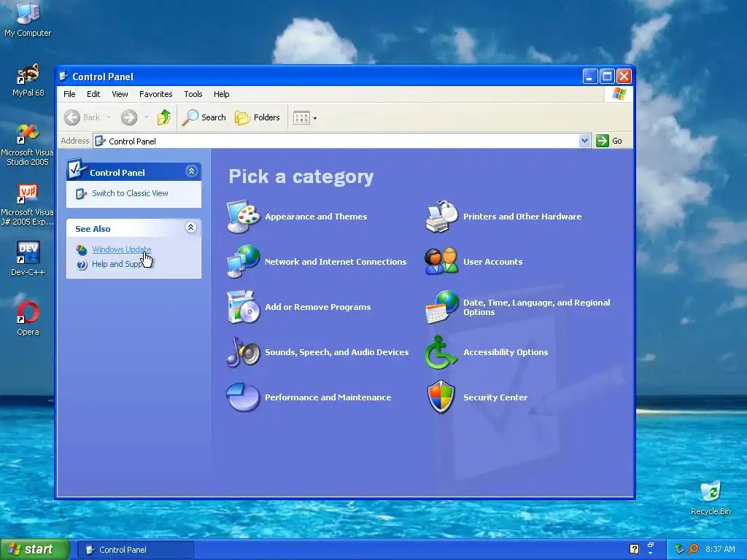Click the Help and Support question icon
This screenshot has height=560, width=747.
click(82, 264)
